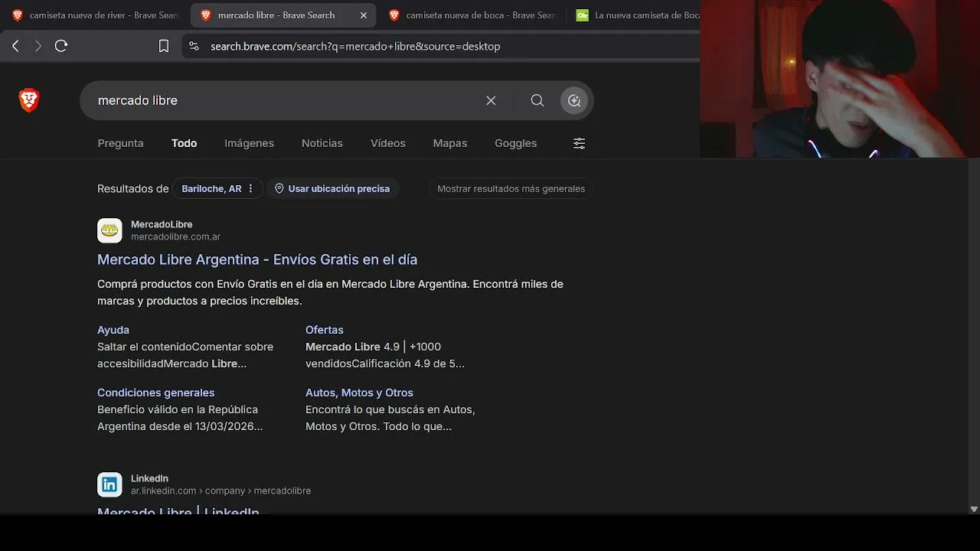Enable 'Usar ubicación precisa' location option
Viewport: 980px width, 551px height.
332,188
